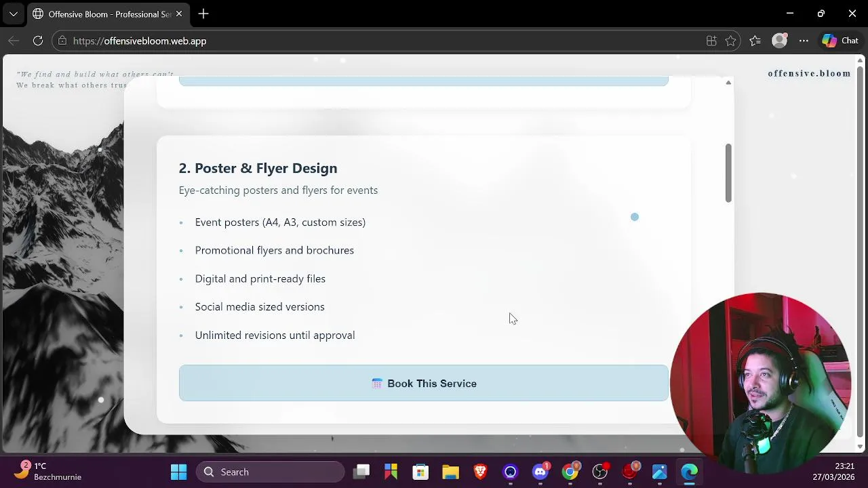
Task: Click "Eye-catching posters and flyers for events" text
Action: (x=278, y=190)
